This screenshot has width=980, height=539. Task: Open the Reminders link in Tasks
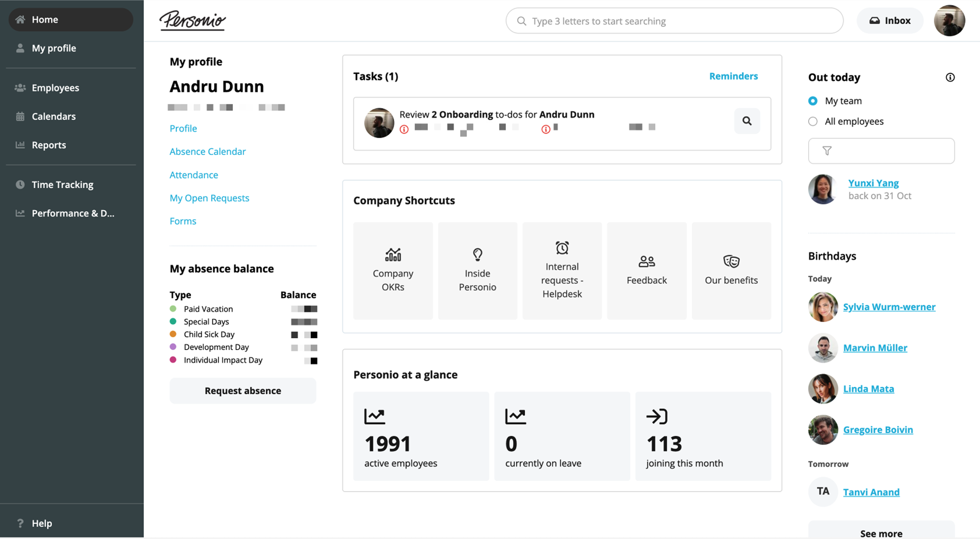(733, 76)
